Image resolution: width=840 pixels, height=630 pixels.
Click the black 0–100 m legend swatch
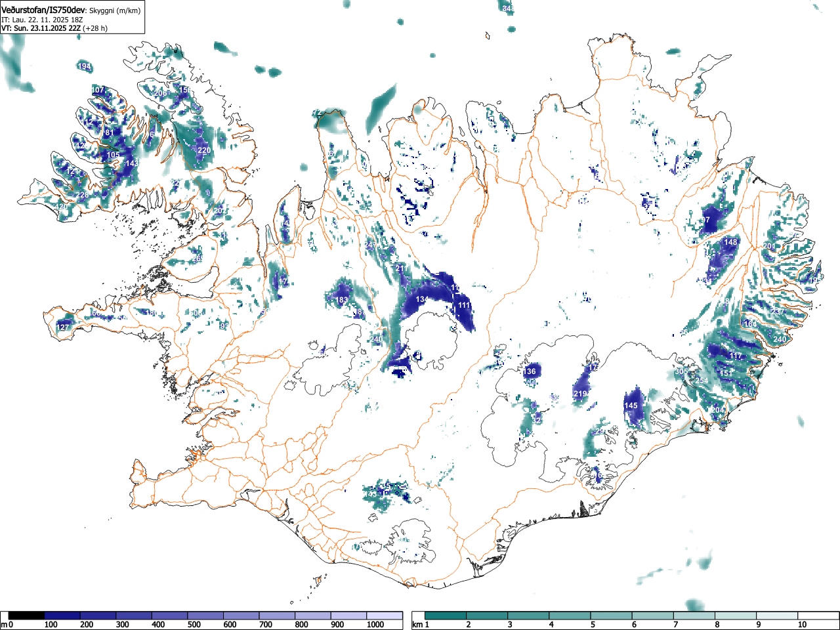point(27,616)
